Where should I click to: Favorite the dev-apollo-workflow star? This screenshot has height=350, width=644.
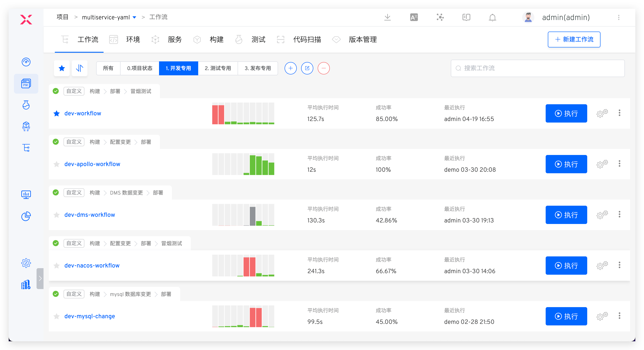tap(57, 164)
